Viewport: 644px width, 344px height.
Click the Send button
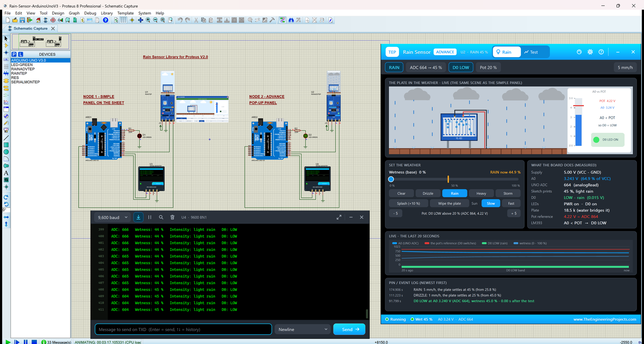(x=349, y=329)
